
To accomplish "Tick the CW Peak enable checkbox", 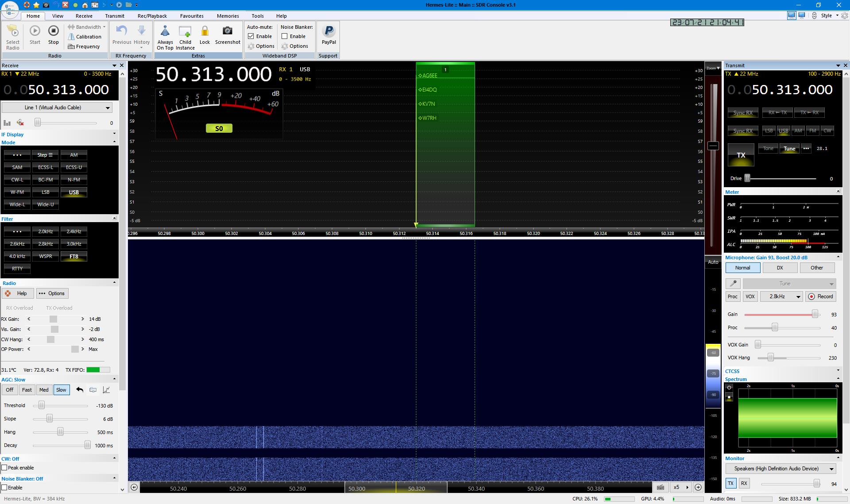I will tap(4, 468).
